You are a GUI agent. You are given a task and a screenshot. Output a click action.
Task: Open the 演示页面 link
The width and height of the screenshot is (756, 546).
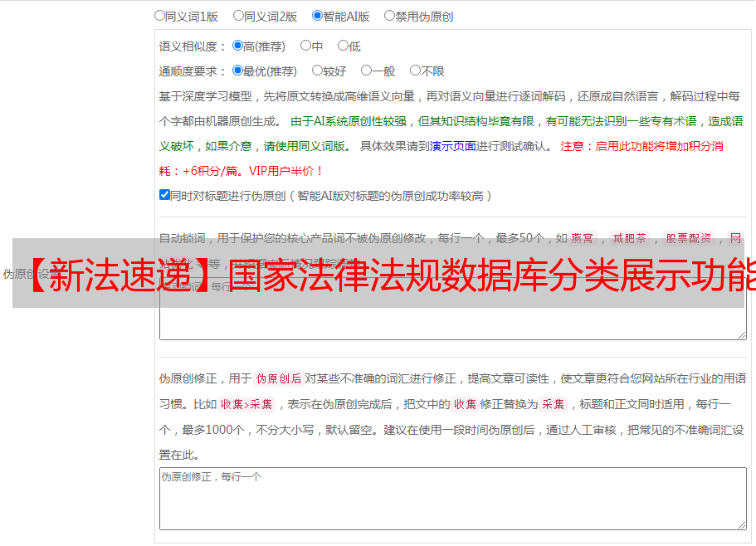[453, 146]
